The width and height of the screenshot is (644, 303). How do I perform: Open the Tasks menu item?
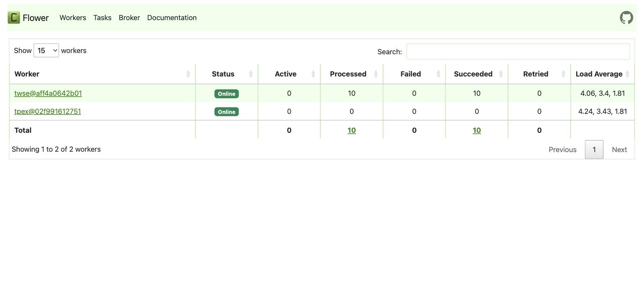(x=102, y=18)
